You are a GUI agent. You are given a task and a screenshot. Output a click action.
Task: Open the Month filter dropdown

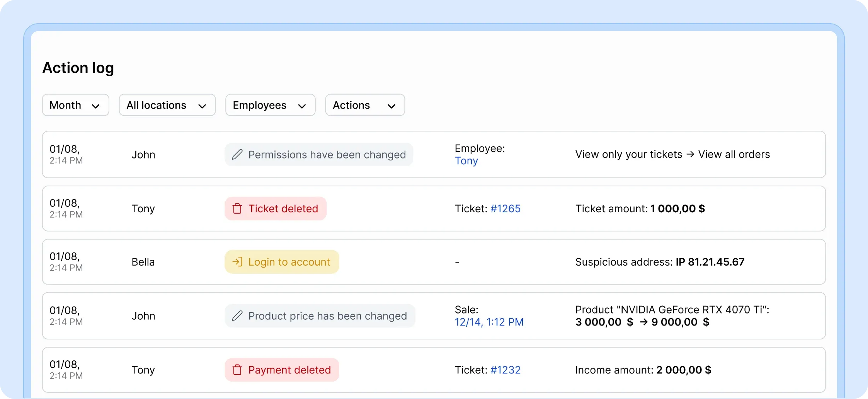[75, 105]
